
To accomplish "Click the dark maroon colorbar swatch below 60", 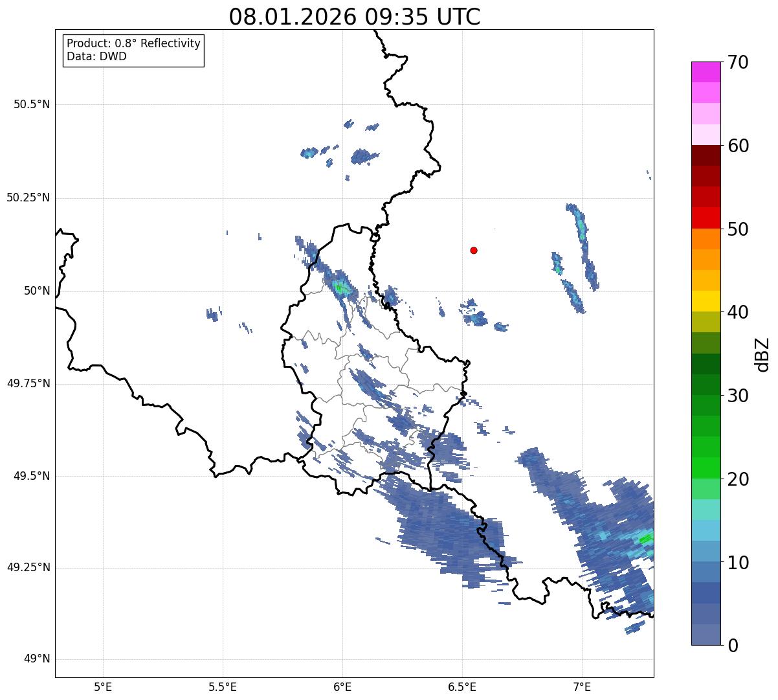I will (706, 155).
